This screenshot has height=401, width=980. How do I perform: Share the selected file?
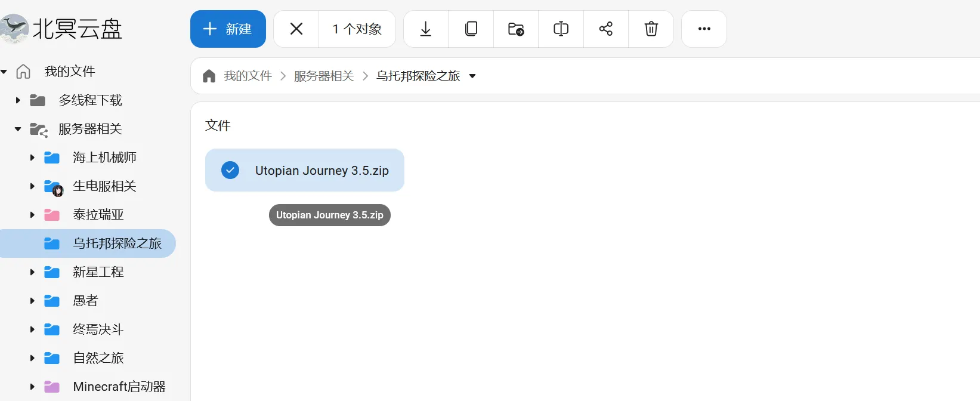point(606,29)
